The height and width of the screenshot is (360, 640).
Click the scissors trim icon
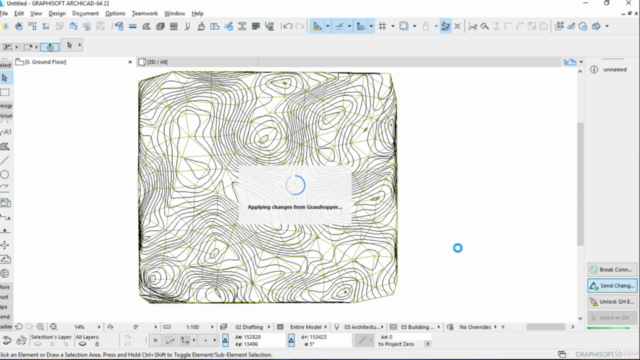(x=473, y=26)
